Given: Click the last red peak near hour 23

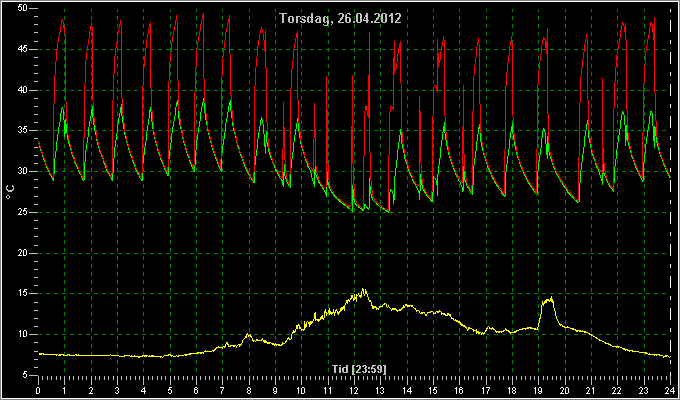Looking at the screenshot, I should click(654, 19).
